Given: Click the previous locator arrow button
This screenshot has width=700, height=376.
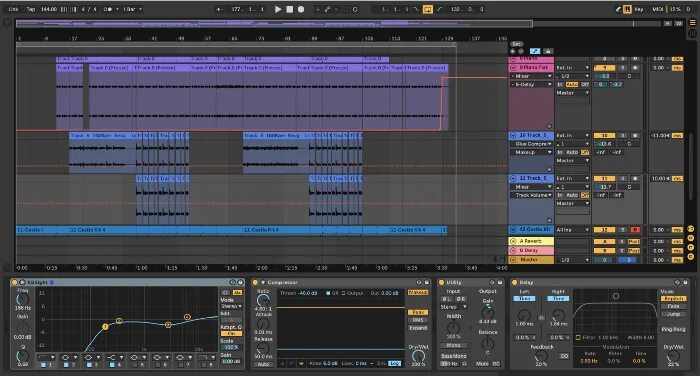Looking at the screenshot, I should pos(513,51).
